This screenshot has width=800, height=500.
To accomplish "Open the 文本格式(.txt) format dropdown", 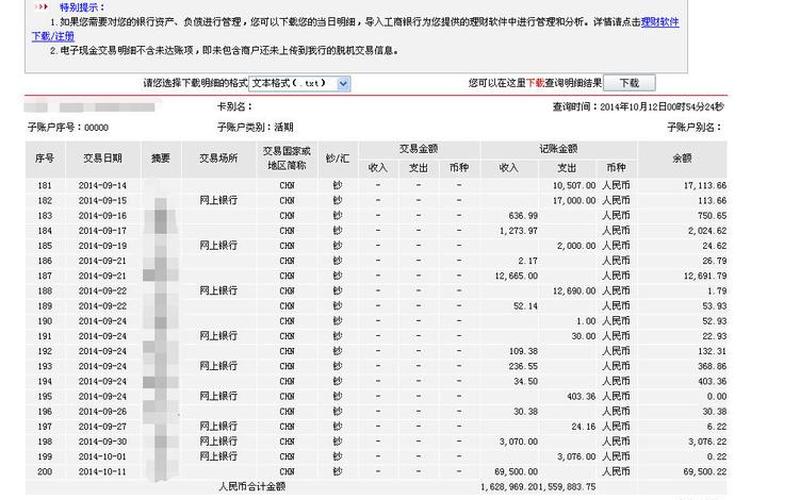I will point(299,84).
